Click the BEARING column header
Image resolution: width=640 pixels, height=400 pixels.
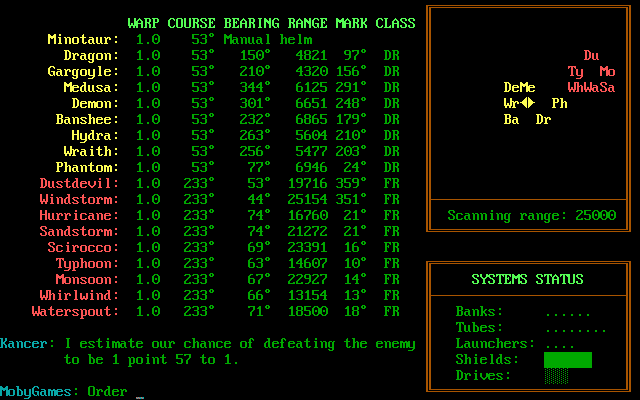pyautogui.click(x=251, y=23)
